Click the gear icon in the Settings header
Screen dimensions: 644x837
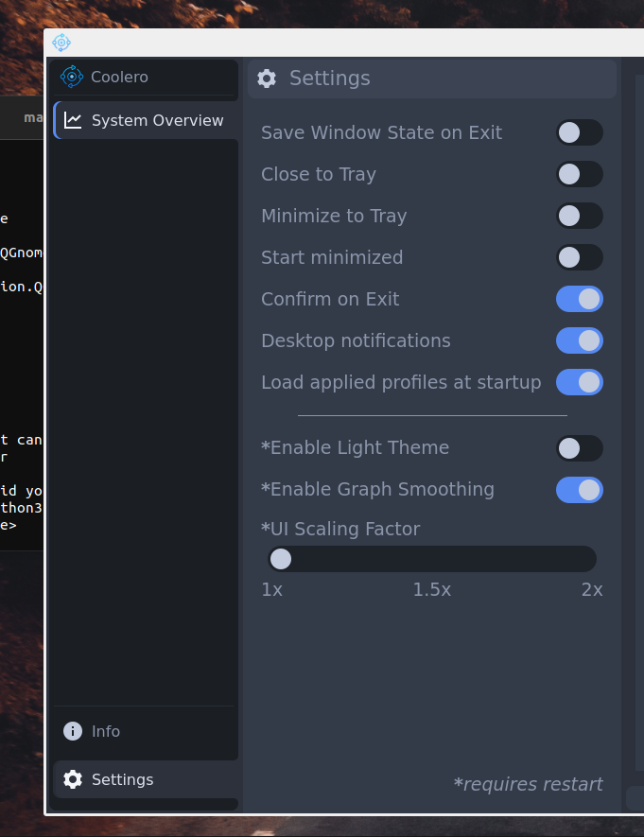[x=267, y=78]
